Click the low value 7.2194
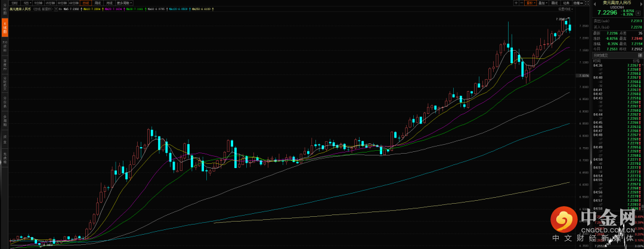The width and height of the screenshot is (644, 249). [637, 43]
